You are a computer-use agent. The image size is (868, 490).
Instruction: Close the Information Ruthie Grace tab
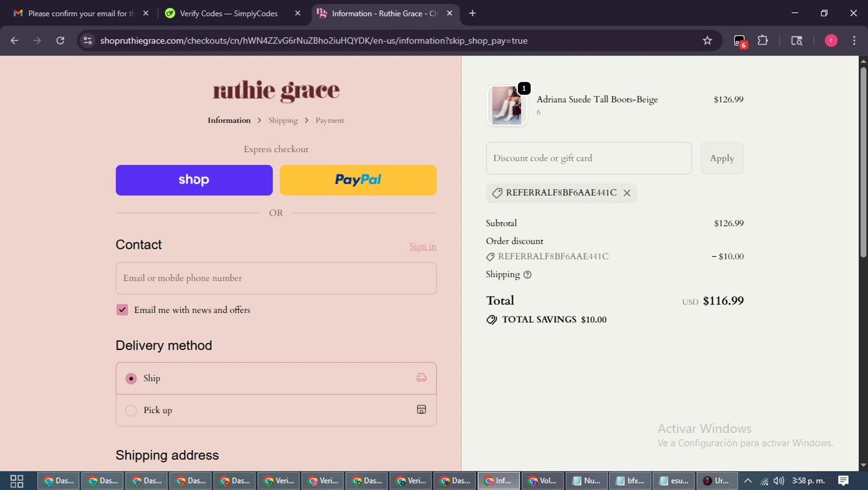(x=450, y=13)
